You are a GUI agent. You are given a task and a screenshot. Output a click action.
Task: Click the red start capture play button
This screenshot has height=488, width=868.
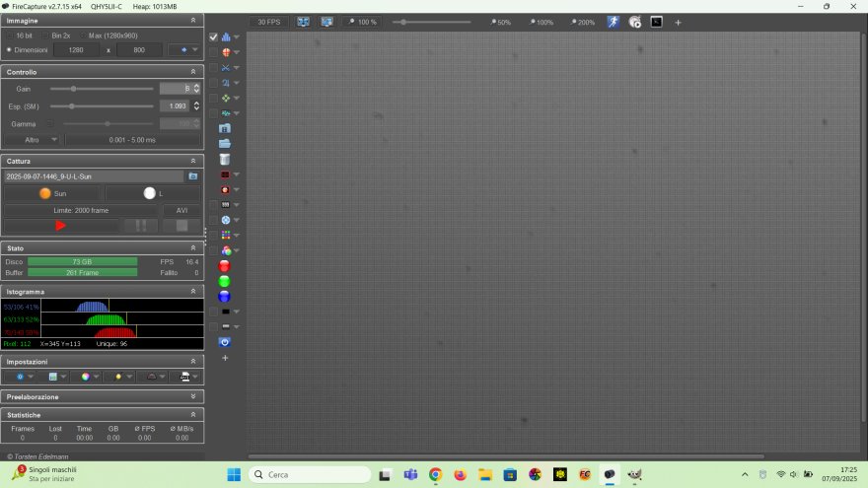pyautogui.click(x=60, y=226)
